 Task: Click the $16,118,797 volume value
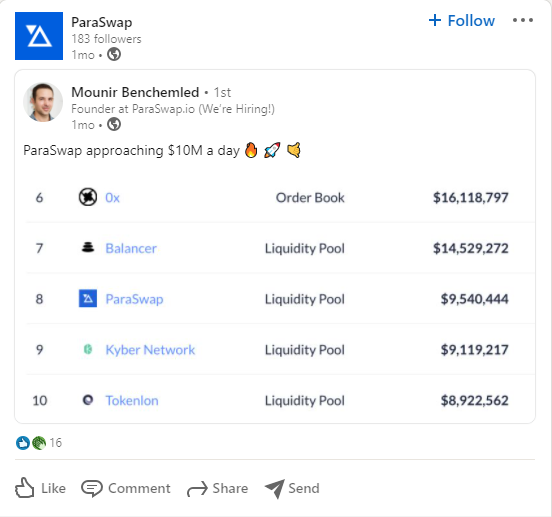(x=471, y=198)
